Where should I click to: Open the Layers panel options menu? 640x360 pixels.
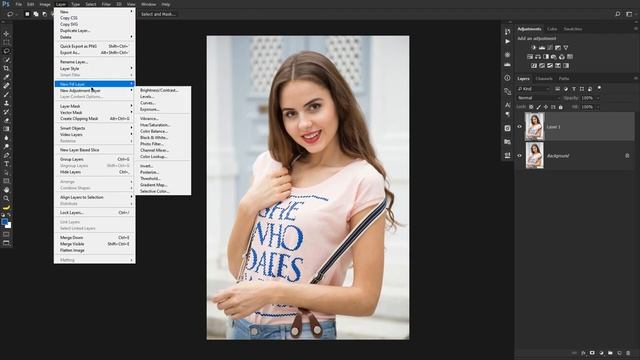point(636,78)
